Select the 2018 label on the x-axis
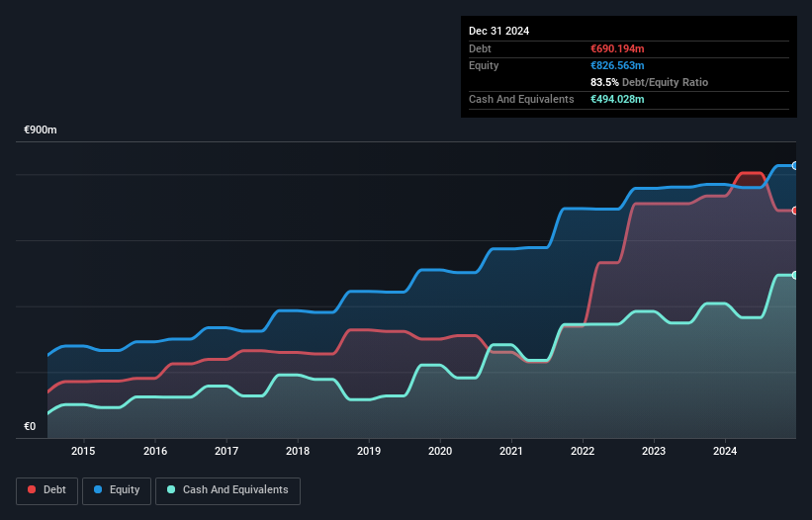The height and width of the screenshot is (520, 812). click(x=298, y=452)
